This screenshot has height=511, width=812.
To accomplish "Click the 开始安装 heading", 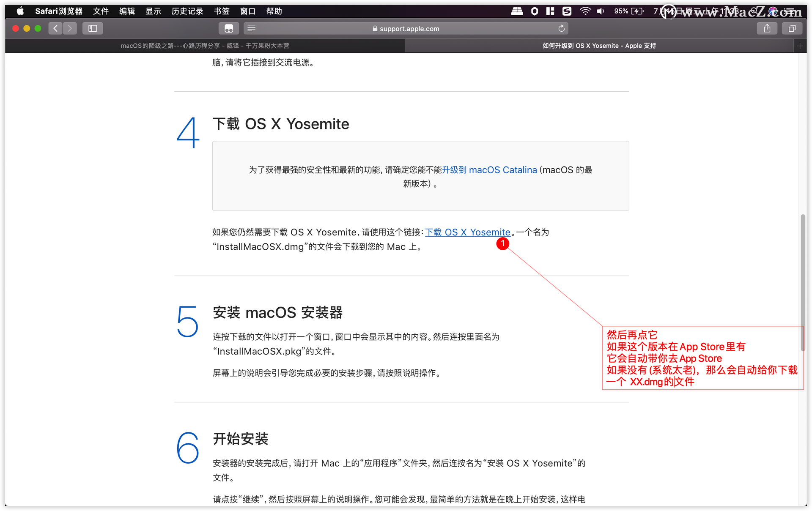I will coord(241,439).
